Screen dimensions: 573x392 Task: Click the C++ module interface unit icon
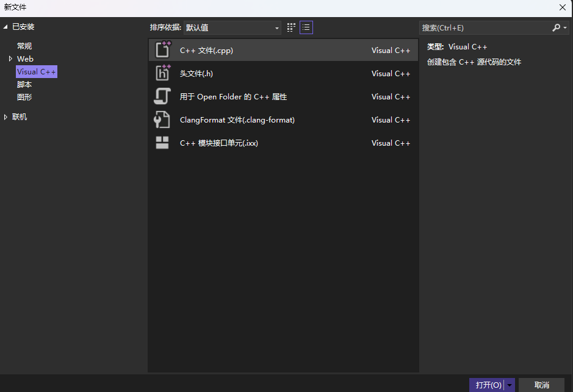coord(162,143)
